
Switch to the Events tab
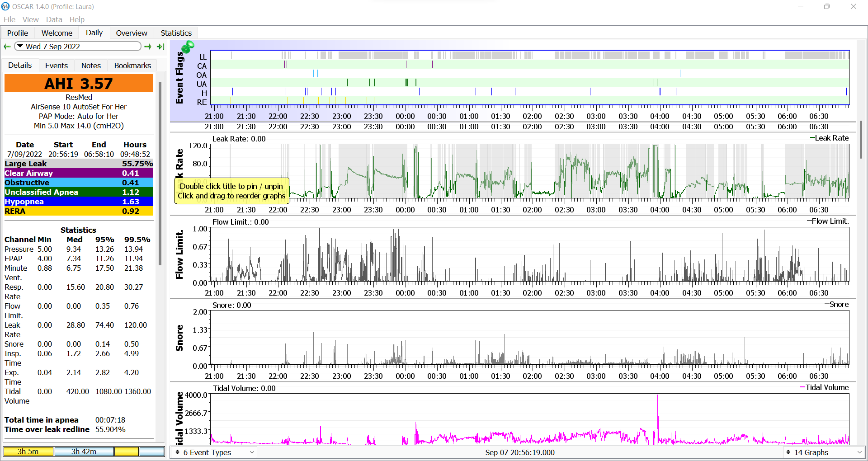pyautogui.click(x=56, y=66)
